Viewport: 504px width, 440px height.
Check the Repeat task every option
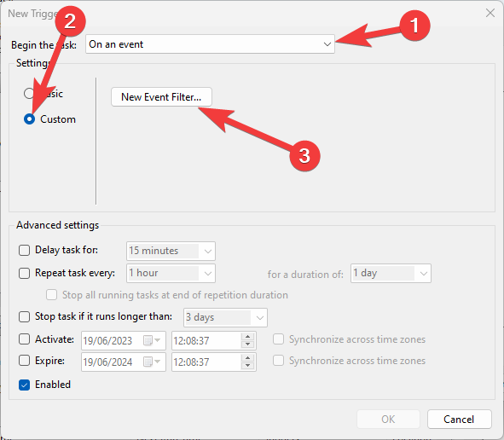(24, 273)
